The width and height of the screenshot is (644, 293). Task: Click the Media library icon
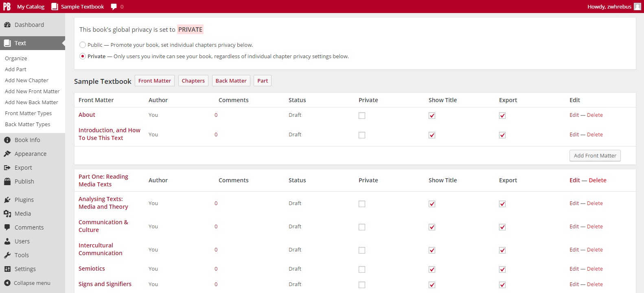click(x=7, y=214)
